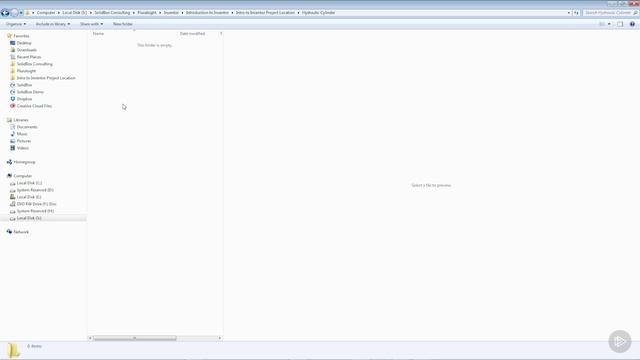Open the recent pages dropdown beside Forward
640x360 pixels.
pyautogui.click(x=21, y=13)
